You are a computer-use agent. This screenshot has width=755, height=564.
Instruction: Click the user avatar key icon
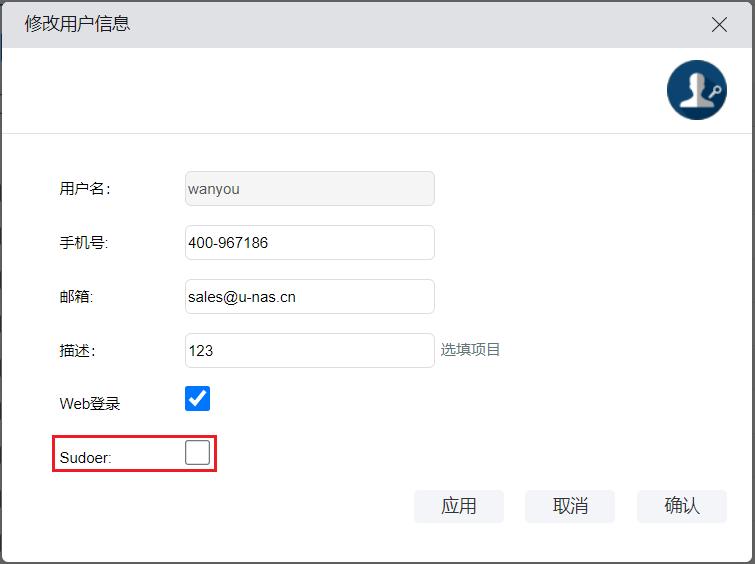pyautogui.click(x=696, y=90)
